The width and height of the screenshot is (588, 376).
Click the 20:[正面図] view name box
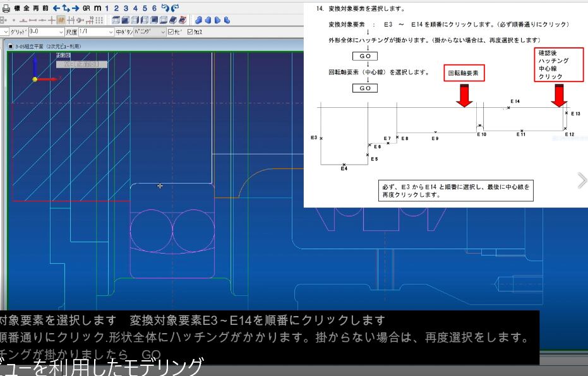(x=81, y=64)
